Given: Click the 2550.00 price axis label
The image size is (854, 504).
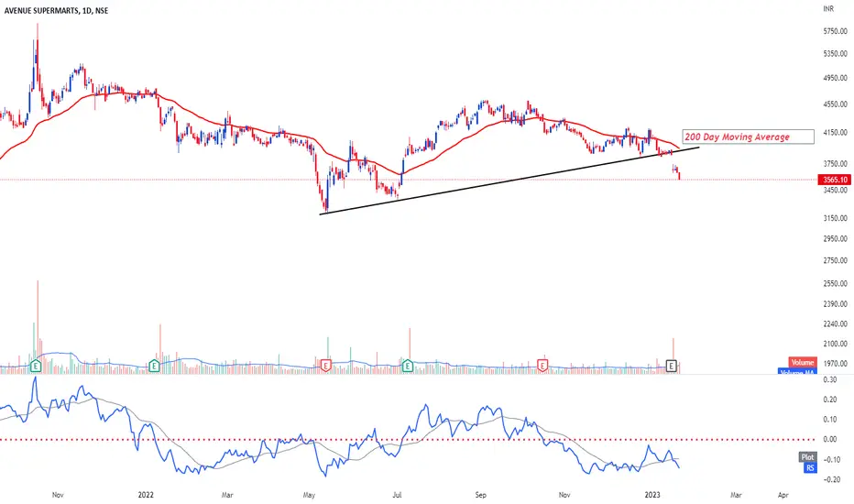Looking at the screenshot, I should 836,284.
